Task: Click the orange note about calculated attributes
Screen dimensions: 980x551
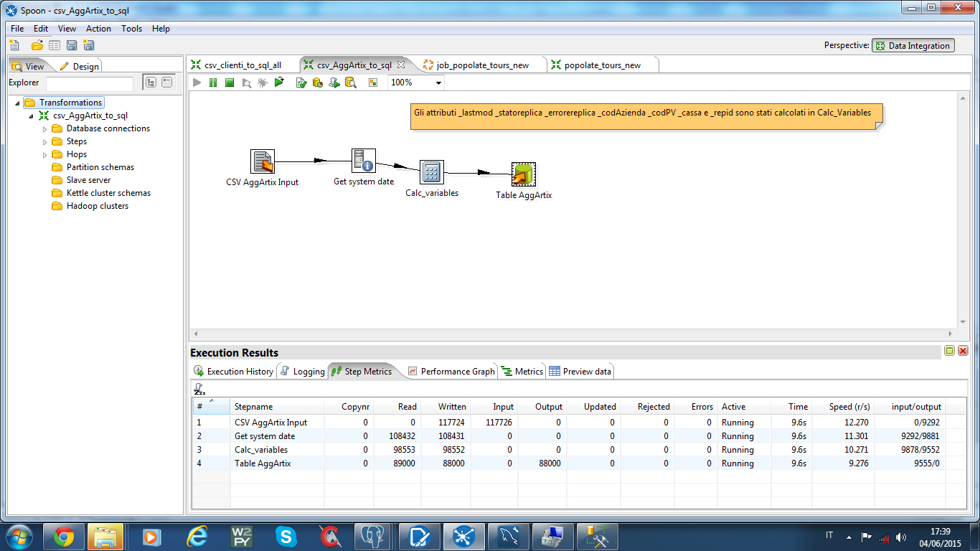Action: click(x=646, y=118)
